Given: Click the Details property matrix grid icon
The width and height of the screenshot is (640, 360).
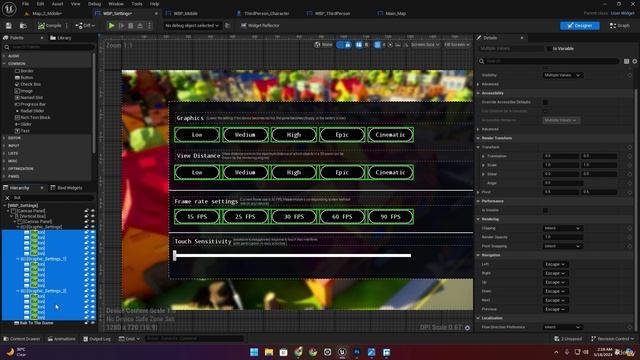Looking at the screenshot, I should point(627,61).
